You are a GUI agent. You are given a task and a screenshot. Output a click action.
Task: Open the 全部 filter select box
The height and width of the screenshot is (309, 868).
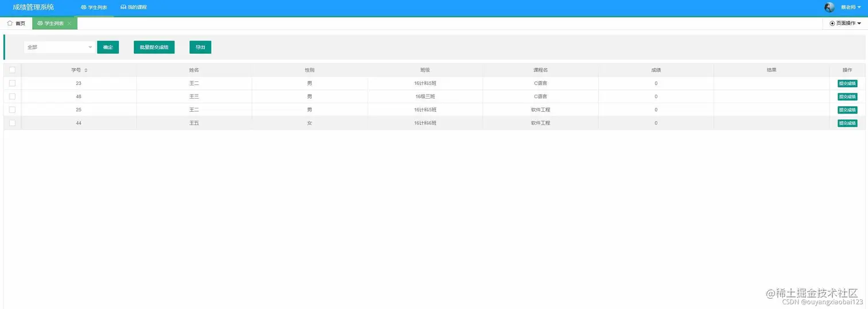(60, 47)
